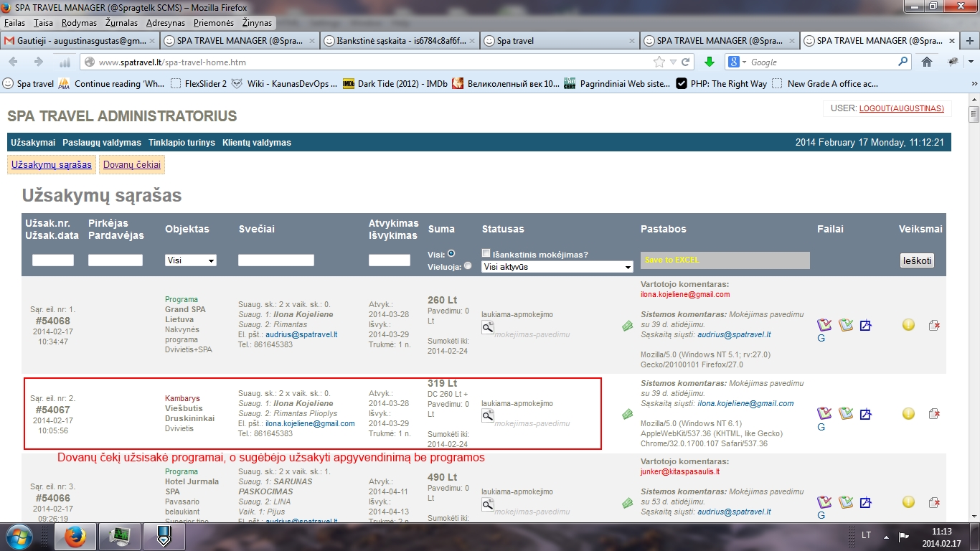Screen dimensions: 980x551
Task: Open the address bar history dropdown arrow
Action: pos(673,62)
